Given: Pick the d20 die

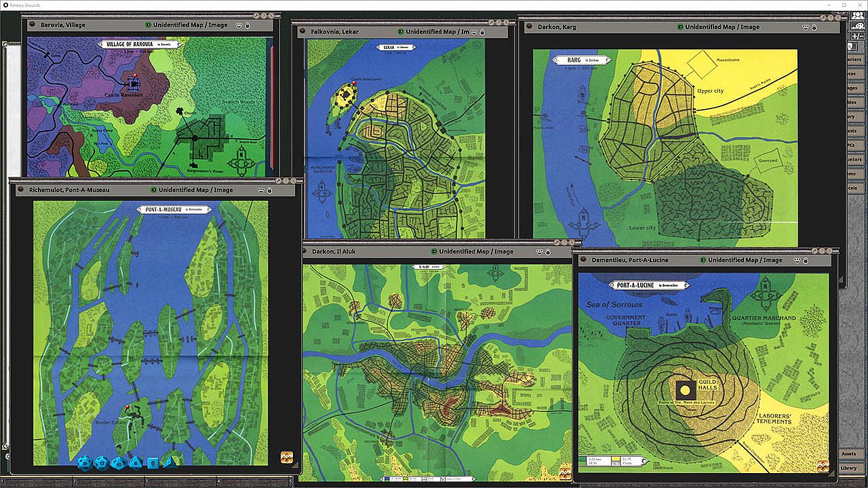Looking at the screenshot, I should 86,462.
